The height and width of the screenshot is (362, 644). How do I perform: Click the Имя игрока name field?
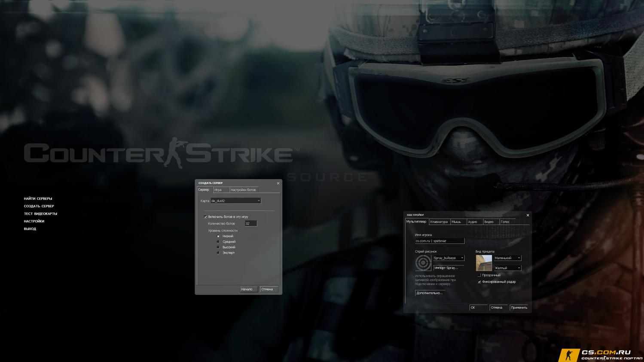coord(440,241)
